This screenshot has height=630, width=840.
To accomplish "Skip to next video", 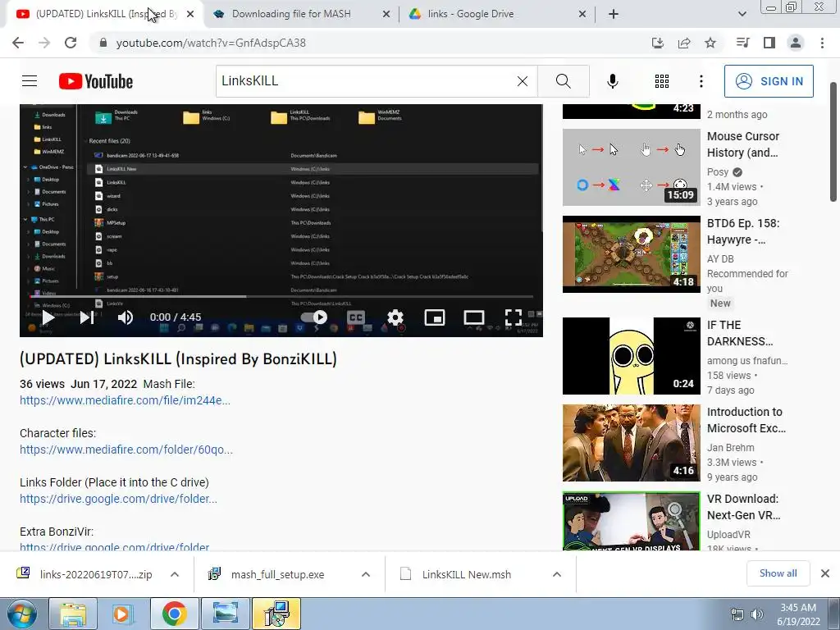I will (87, 317).
